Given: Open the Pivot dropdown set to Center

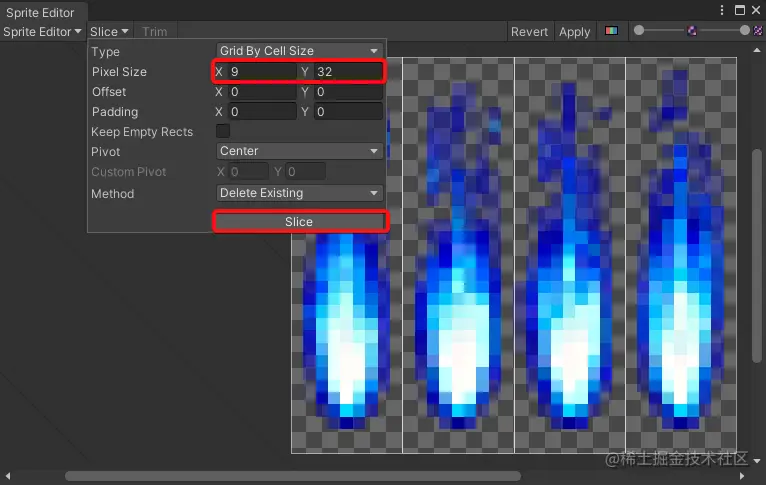Looking at the screenshot, I should click(298, 151).
